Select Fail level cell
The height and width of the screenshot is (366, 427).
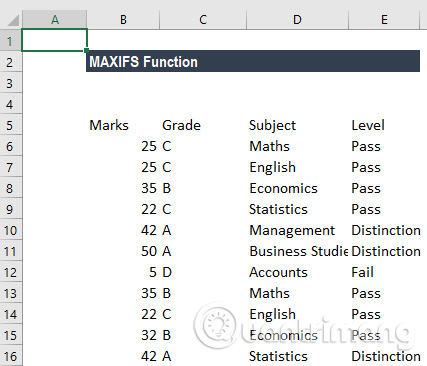[x=384, y=272]
